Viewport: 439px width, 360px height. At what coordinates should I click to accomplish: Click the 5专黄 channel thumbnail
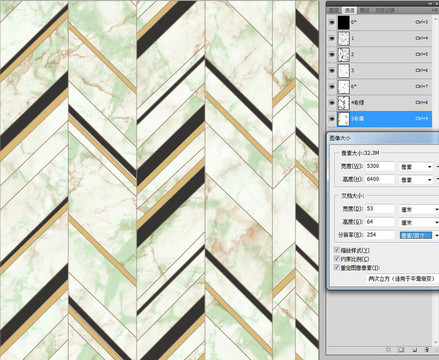[343, 118]
